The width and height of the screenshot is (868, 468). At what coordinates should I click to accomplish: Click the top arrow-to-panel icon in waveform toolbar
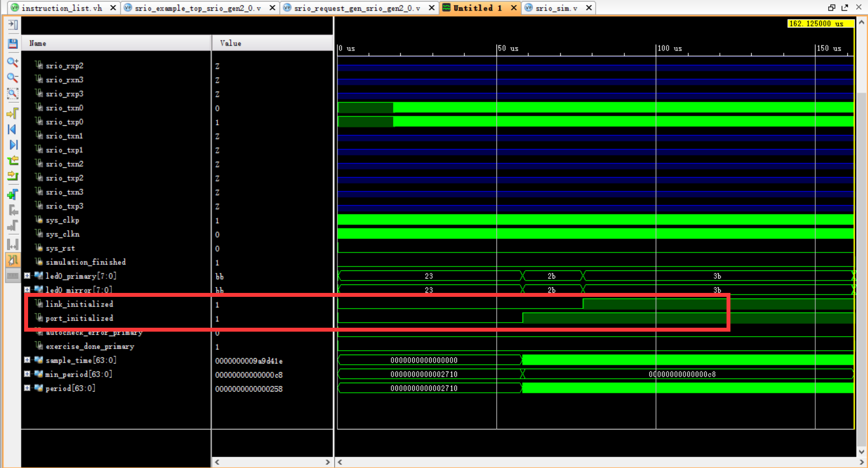coord(12,25)
